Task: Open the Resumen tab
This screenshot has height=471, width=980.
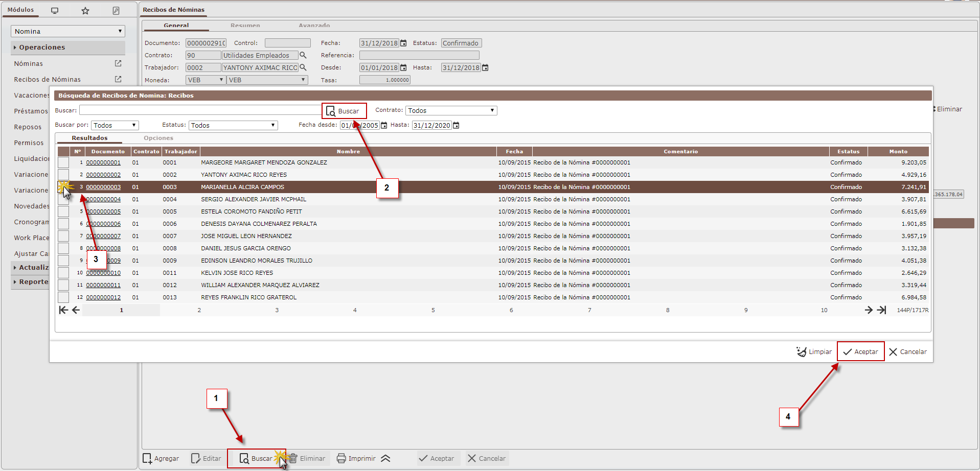Action: pyautogui.click(x=245, y=26)
